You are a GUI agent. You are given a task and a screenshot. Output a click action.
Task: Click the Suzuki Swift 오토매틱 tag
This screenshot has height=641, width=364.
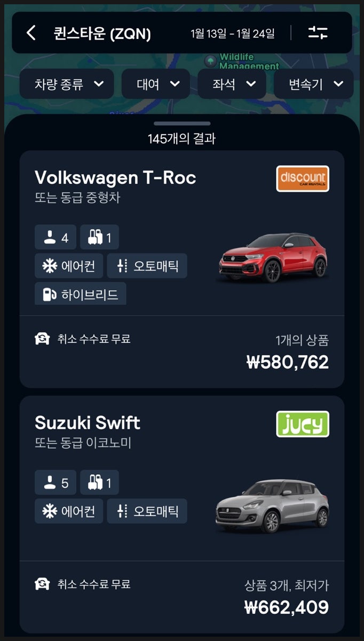[x=147, y=511]
